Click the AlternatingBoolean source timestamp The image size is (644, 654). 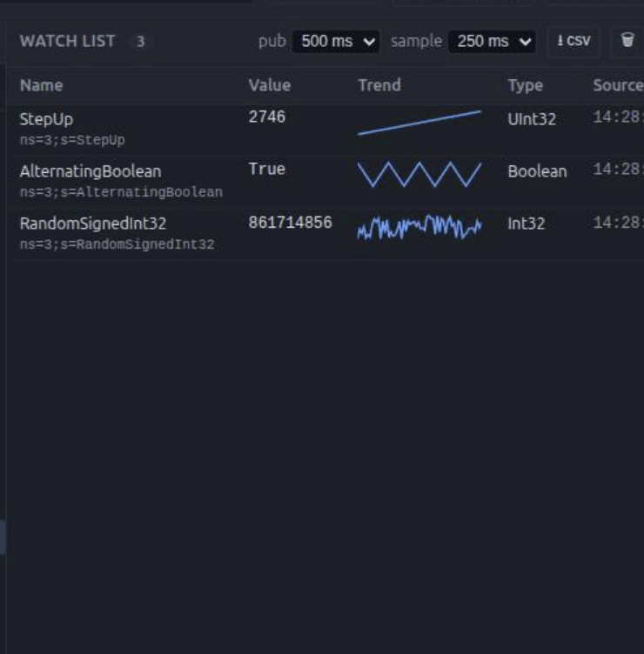pyautogui.click(x=618, y=170)
